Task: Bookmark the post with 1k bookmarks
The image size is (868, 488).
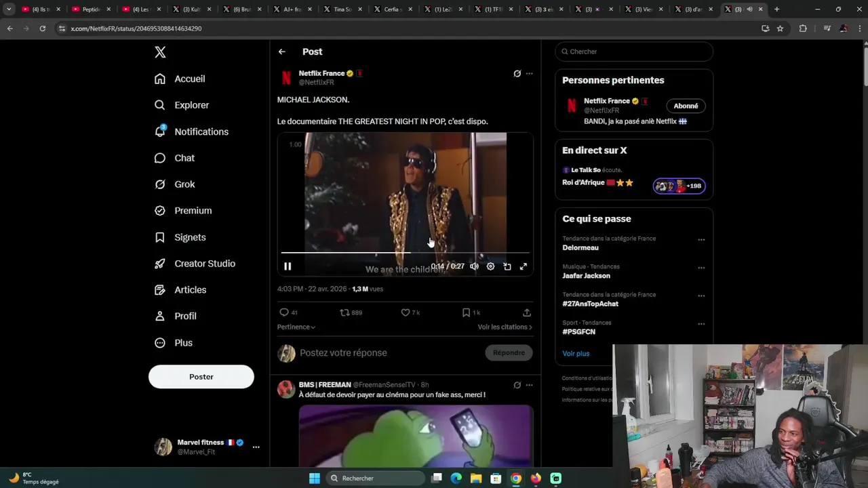Action: click(x=466, y=312)
